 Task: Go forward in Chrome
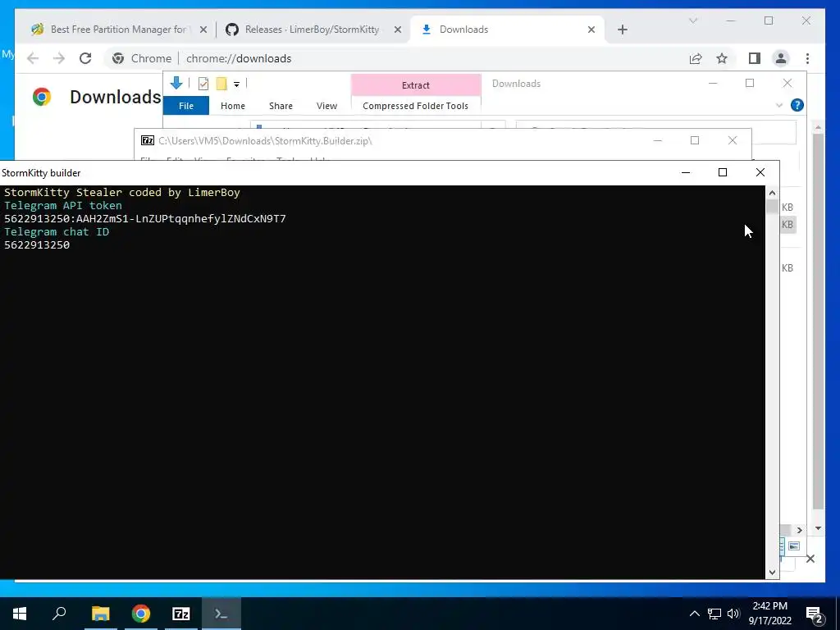(x=59, y=58)
